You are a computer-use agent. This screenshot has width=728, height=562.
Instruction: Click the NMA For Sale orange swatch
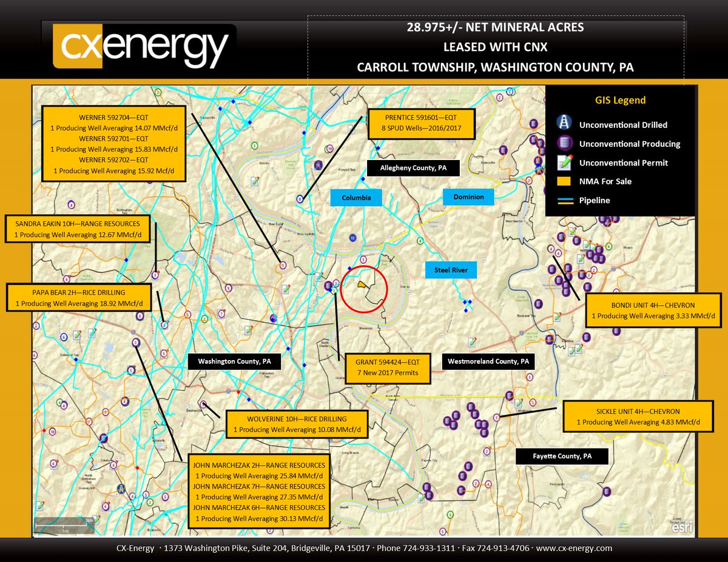(x=564, y=181)
